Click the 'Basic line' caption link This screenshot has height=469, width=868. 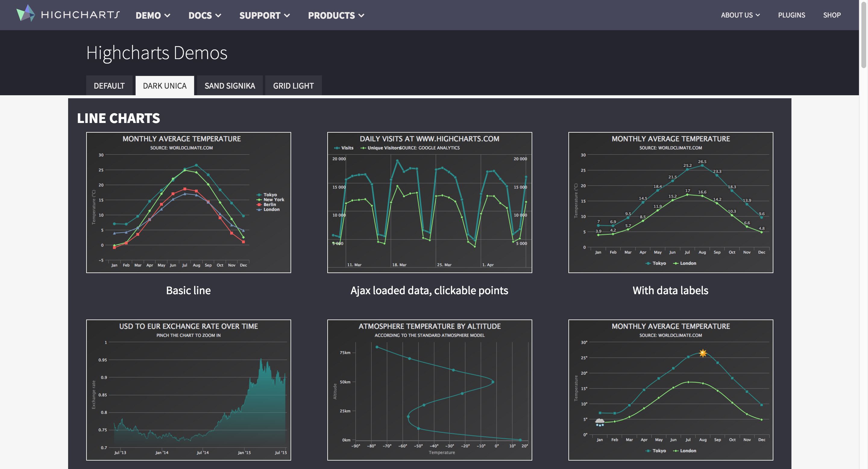[188, 291]
